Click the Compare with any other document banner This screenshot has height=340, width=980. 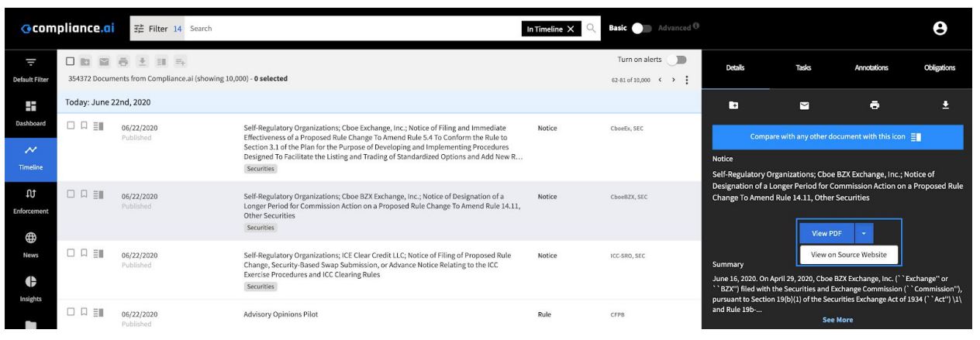pyautogui.click(x=836, y=136)
